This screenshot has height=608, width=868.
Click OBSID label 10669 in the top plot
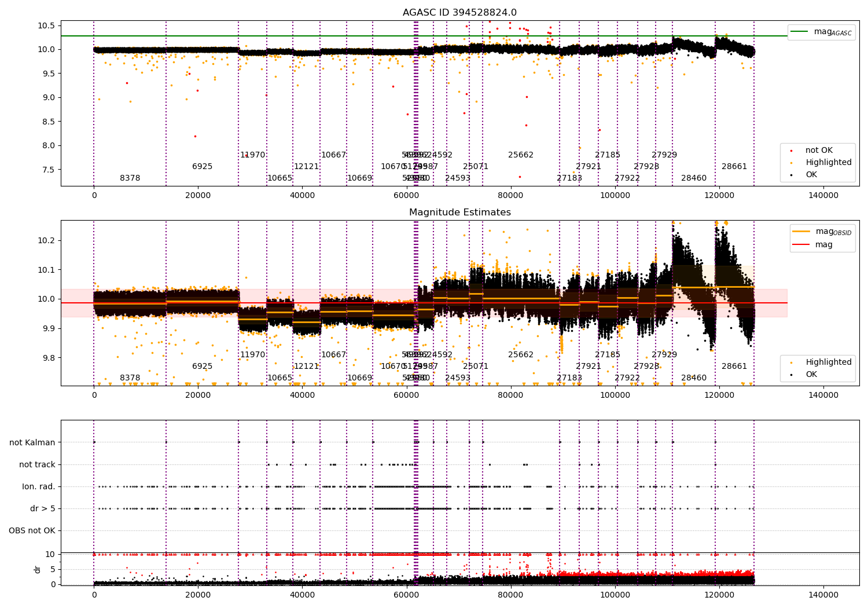click(360, 178)
